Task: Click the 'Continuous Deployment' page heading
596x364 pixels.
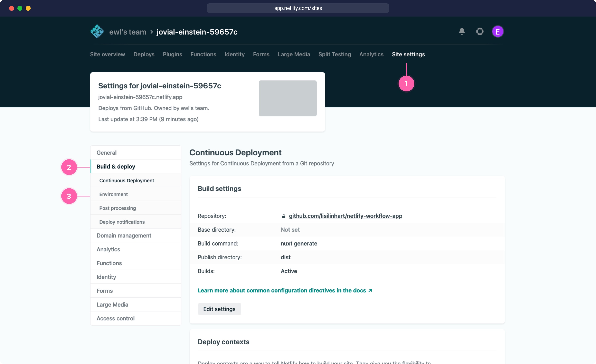Action: coord(235,152)
